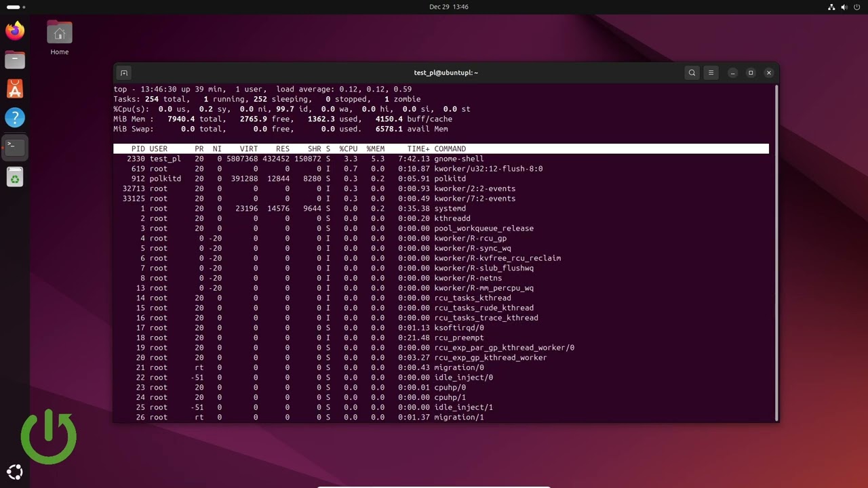Click the systemd command entry

(450, 208)
